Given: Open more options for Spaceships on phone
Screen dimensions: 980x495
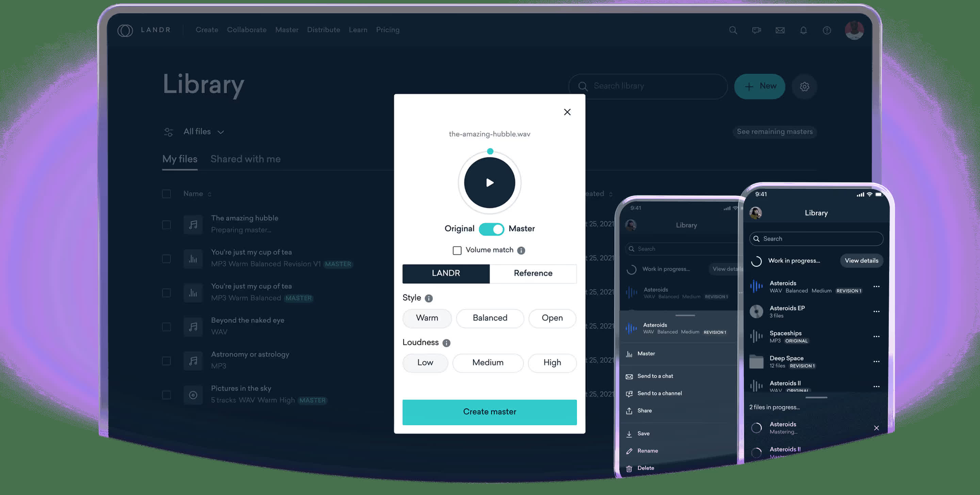Looking at the screenshot, I should point(877,337).
